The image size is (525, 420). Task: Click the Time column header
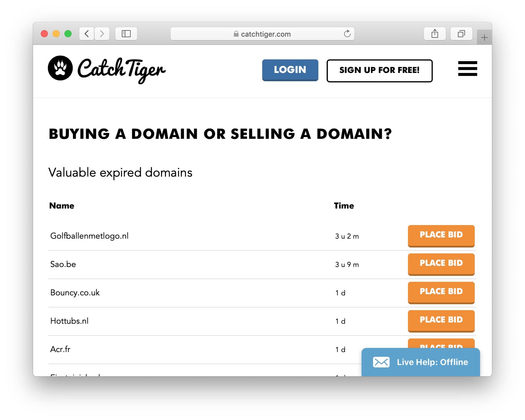click(344, 206)
